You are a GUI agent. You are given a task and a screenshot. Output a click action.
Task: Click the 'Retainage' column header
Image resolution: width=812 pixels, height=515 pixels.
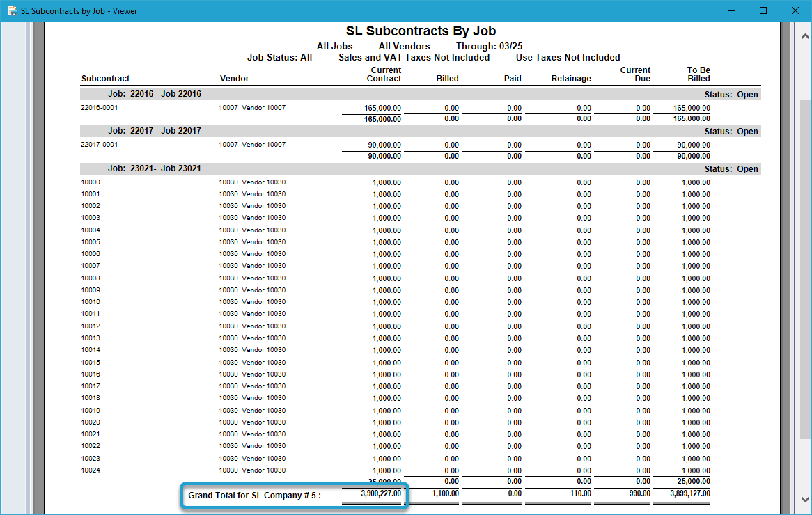tap(571, 79)
